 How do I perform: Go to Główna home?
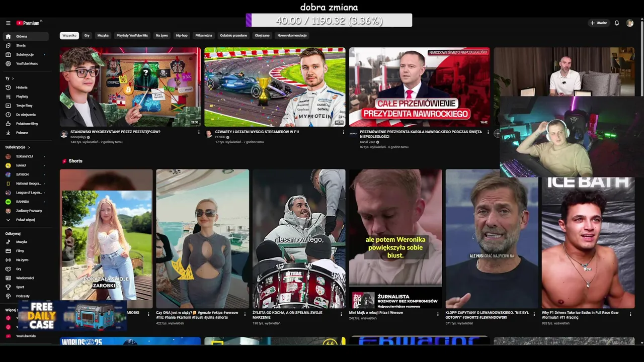(x=25, y=36)
